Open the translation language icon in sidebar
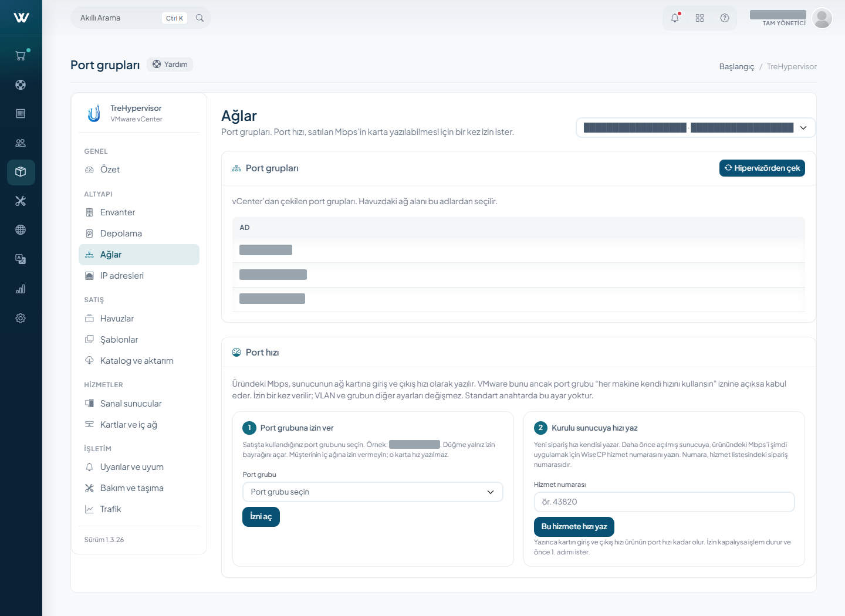This screenshot has width=845, height=616. (21, 259)
